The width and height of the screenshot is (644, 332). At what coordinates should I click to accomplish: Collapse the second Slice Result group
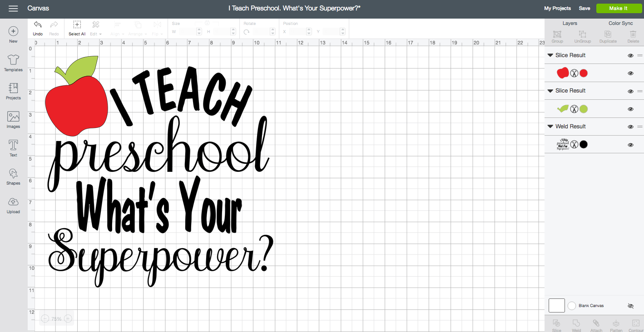[x=550, y=91]
